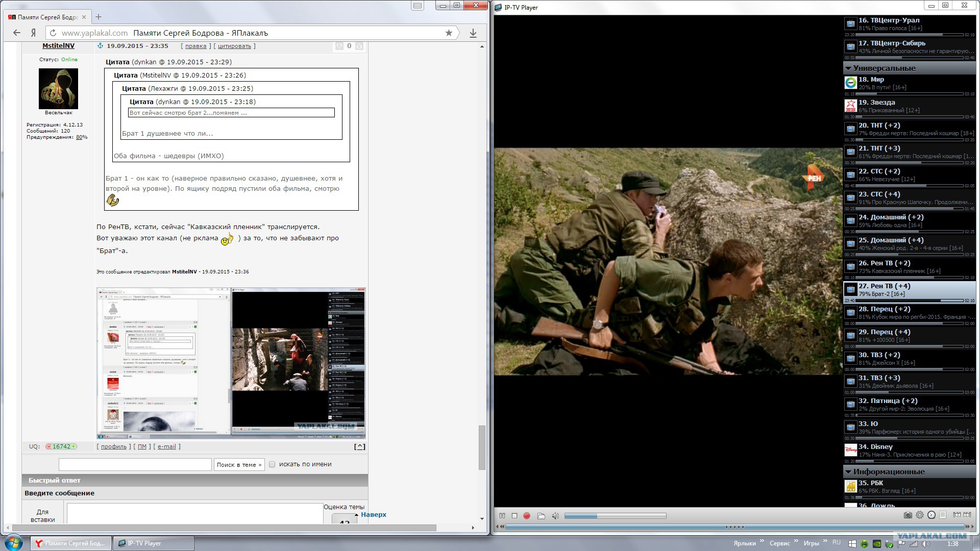This screenshot has height=551, width=980.
Task: Stop playback in IP-TV Player
Action: pyautogui.click(x=514, y=516)
